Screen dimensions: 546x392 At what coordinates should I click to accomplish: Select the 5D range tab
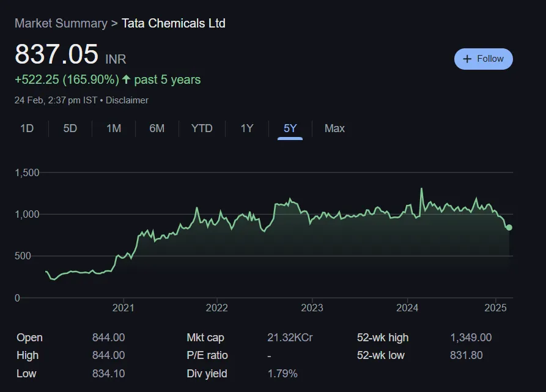70,128
